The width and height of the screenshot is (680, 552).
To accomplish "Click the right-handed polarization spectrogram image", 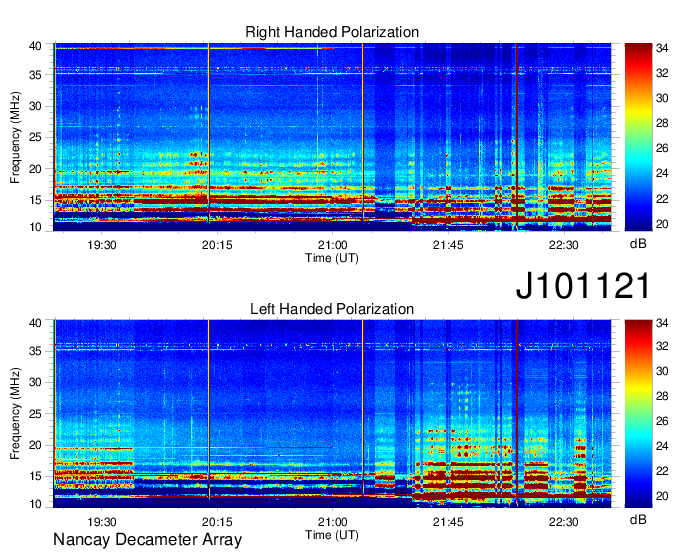I will coord(332,137).
